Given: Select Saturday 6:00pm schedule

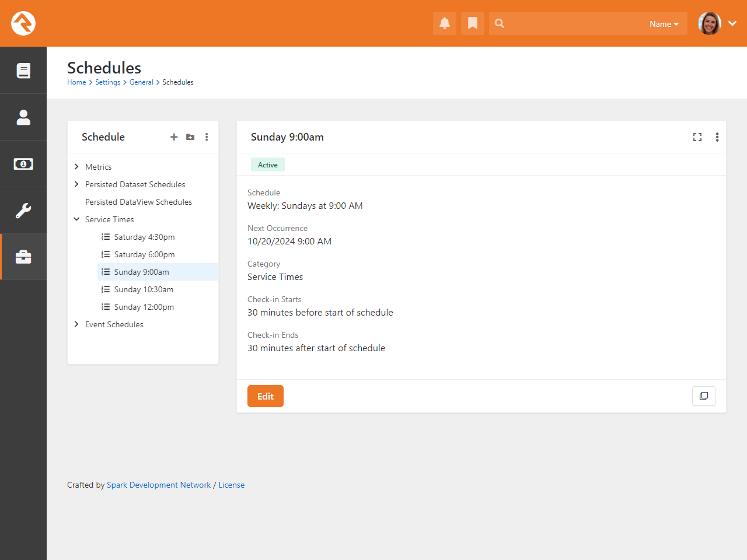Looking at the screenshot, I should tap(144, 254).
